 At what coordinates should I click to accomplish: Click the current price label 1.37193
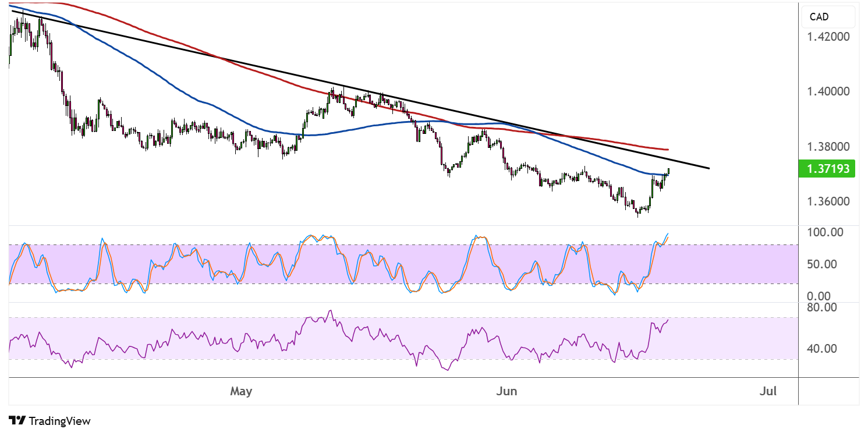pyautogui.click(x=828, y=169)
